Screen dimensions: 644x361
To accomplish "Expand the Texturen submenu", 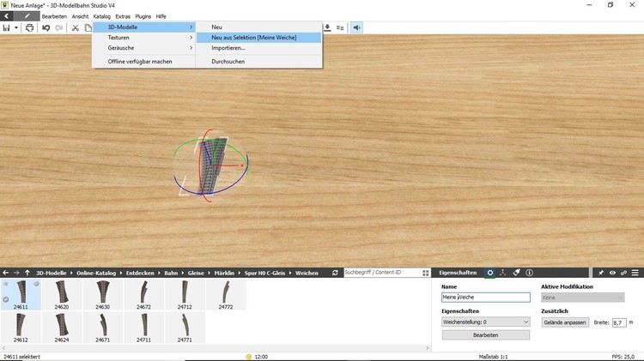I will [143, 38].
